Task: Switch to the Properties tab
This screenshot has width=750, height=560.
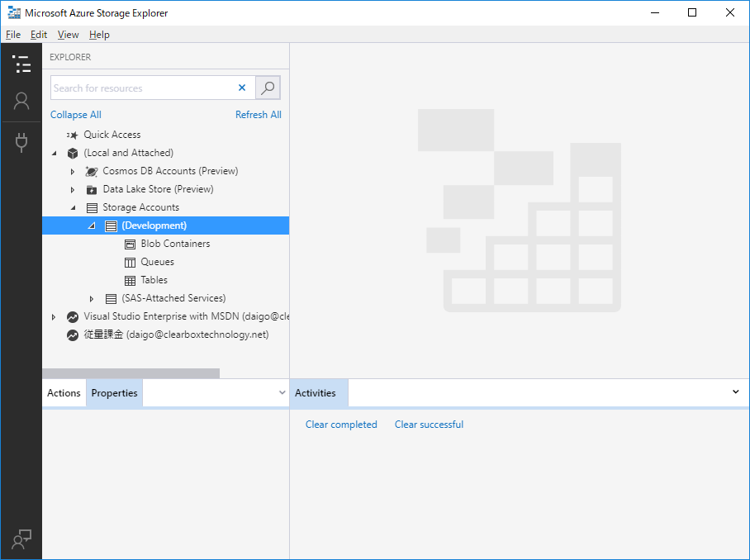Action: pos(114,392)
